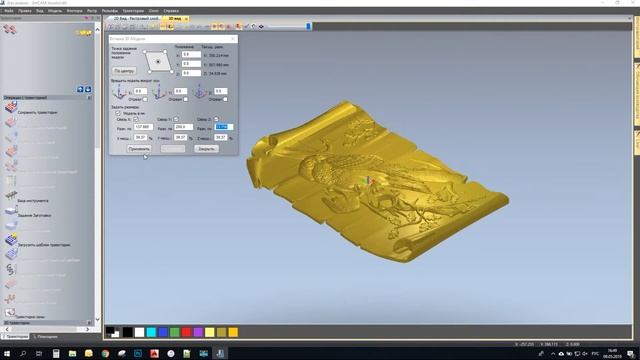640x360 pixels.
Task: Click left panel scrollbar down arrow
Action: tap(97, 319)
